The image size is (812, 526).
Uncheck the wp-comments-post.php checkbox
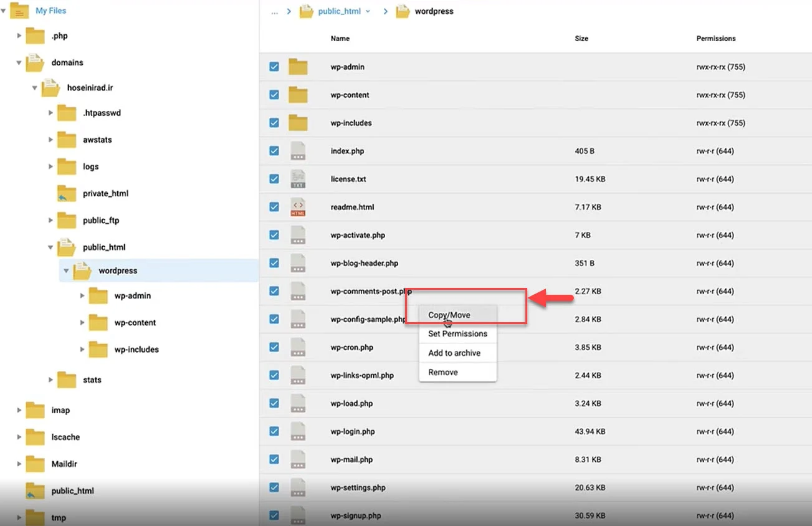click(x=274, y=291)
